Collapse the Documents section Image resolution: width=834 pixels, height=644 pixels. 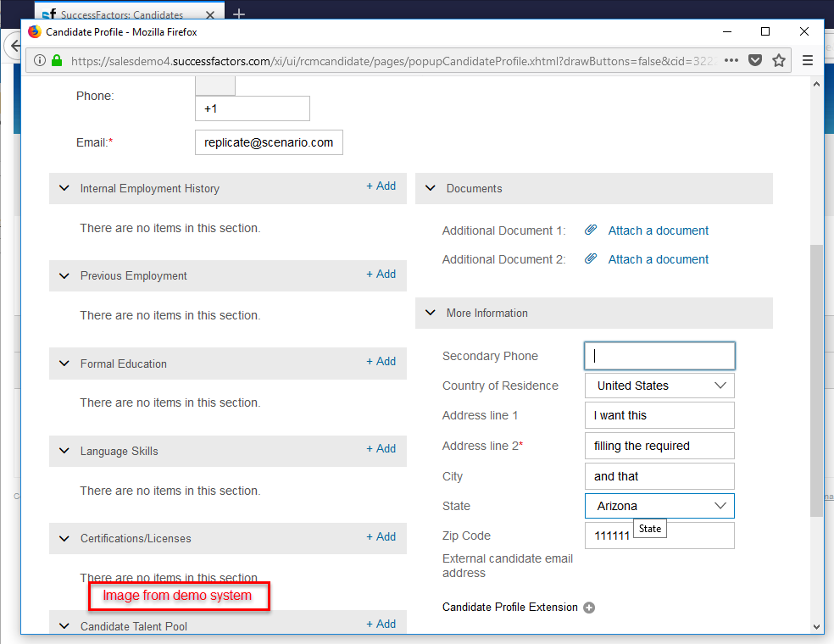(431, 188)
